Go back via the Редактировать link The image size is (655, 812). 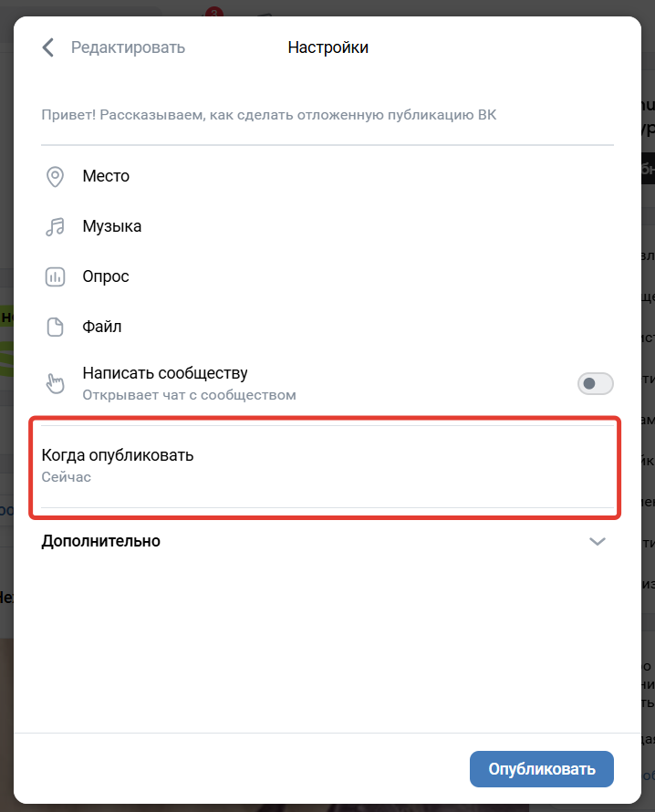coord(128,47)
